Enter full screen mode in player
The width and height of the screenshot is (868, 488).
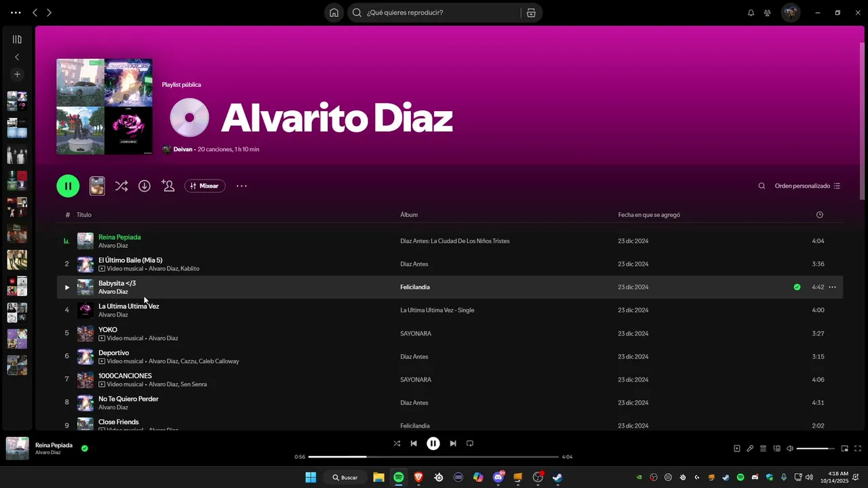pyautogui.click(x=858, y=449)
